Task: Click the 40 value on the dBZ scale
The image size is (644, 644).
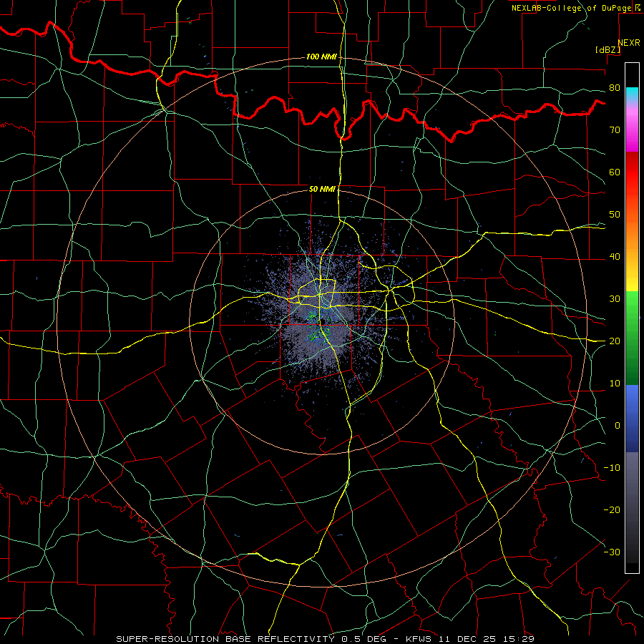Action: (x=615, y=257)
